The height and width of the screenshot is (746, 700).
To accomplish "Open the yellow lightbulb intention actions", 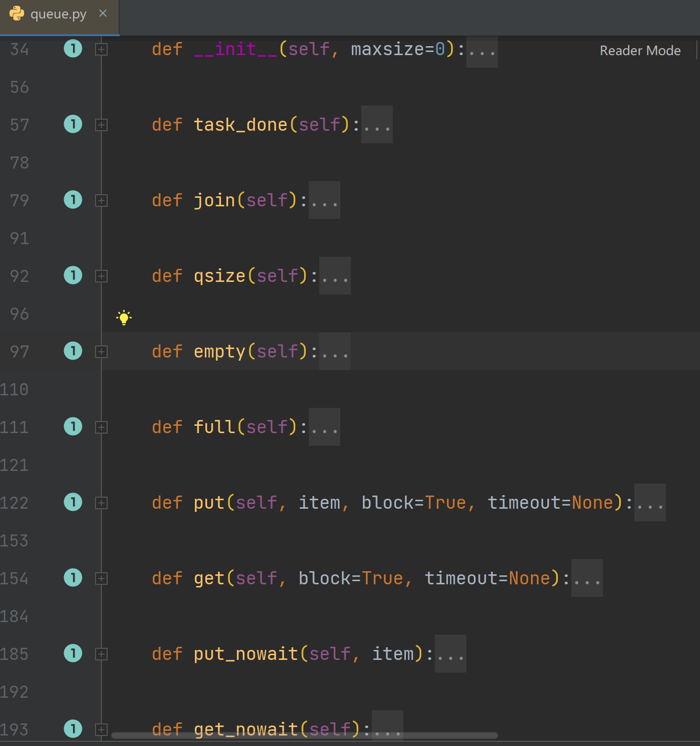I will point(124,318).
